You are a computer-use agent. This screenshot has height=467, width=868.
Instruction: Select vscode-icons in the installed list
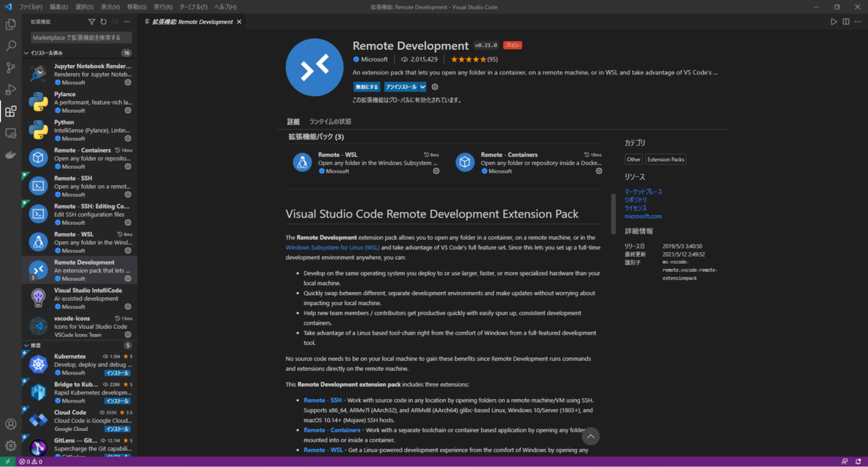click(80, 325)
